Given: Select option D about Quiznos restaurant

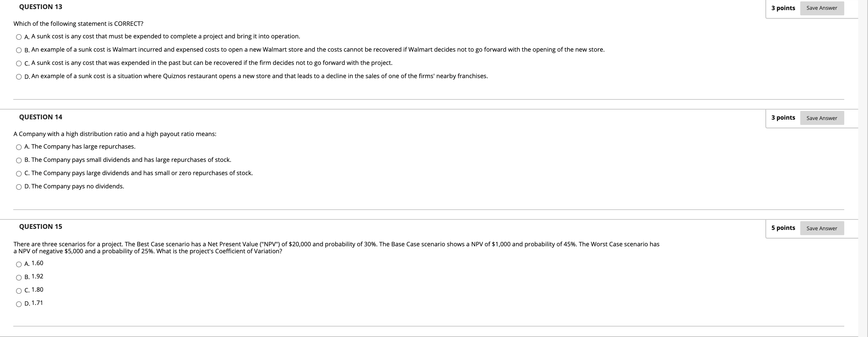Looking at the screenshot, I should click(18, 76).
